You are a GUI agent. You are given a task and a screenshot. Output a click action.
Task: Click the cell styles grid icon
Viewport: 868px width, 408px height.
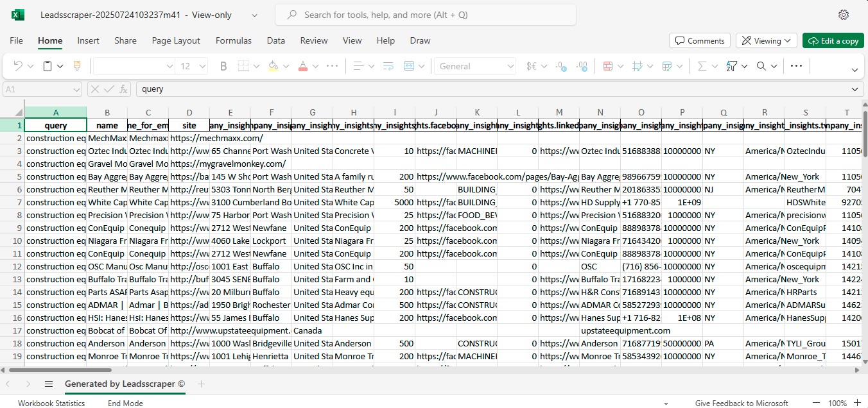tap(638, 66)
